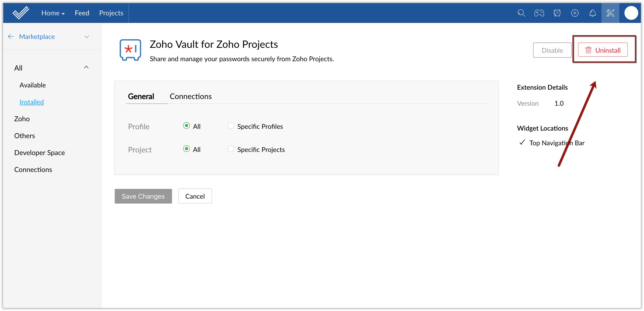Select All option for Project
Image resolution: width=644 pixels, height=311 pixels.
186,149
